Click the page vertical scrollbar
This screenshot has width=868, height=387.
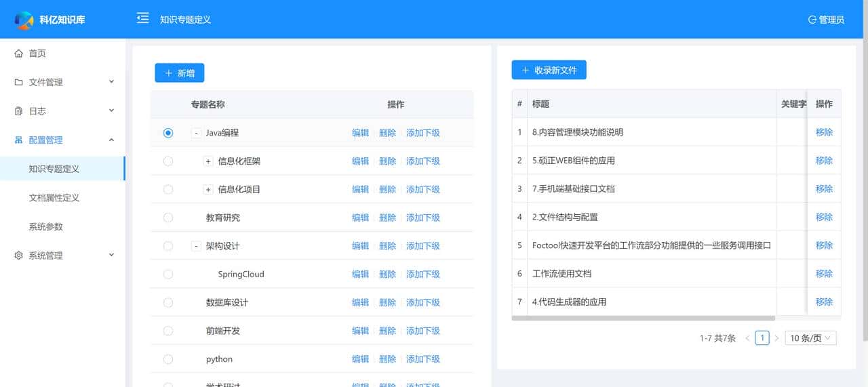864,169
